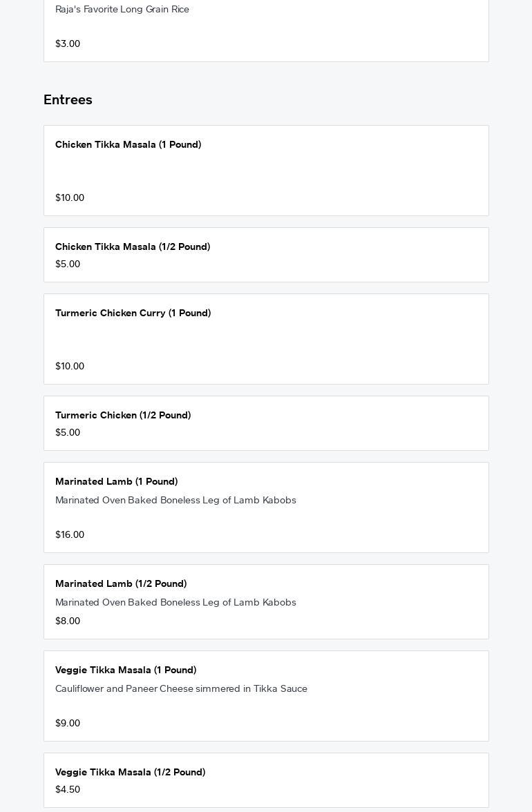
Task: Click the $10.00 price under Chicken Tikka Masala
Action: click(70, 198)
